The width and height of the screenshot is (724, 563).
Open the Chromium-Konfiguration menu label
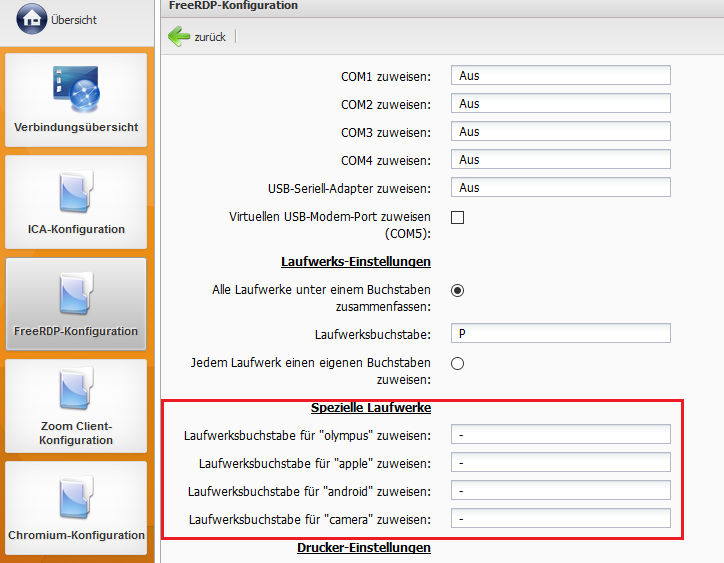(x=76, y=535)
